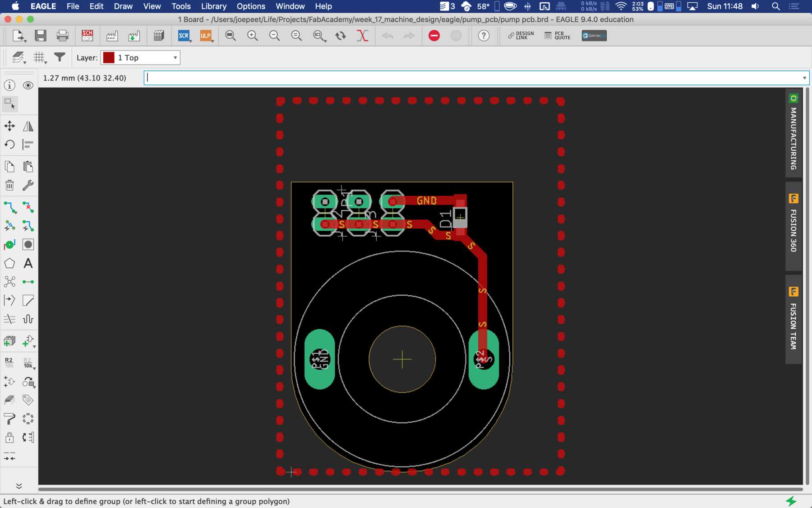
Task: Open the Library menu
Action: coord(214,6)
